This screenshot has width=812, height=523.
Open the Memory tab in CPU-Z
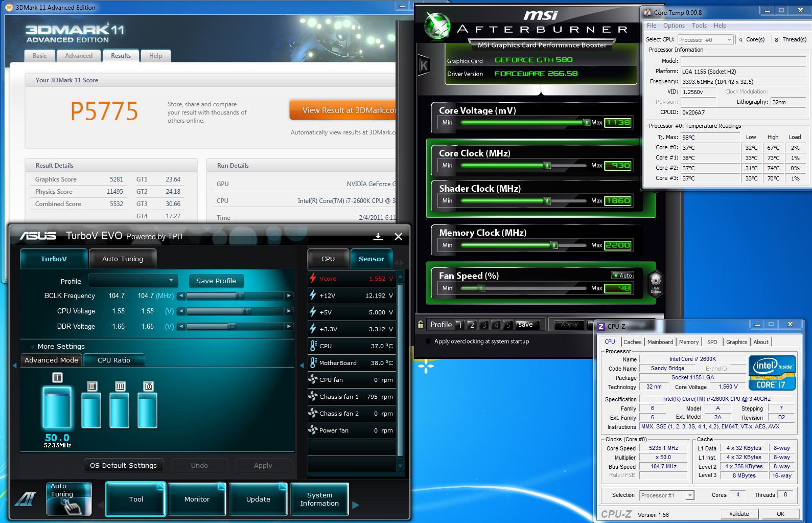688,342
